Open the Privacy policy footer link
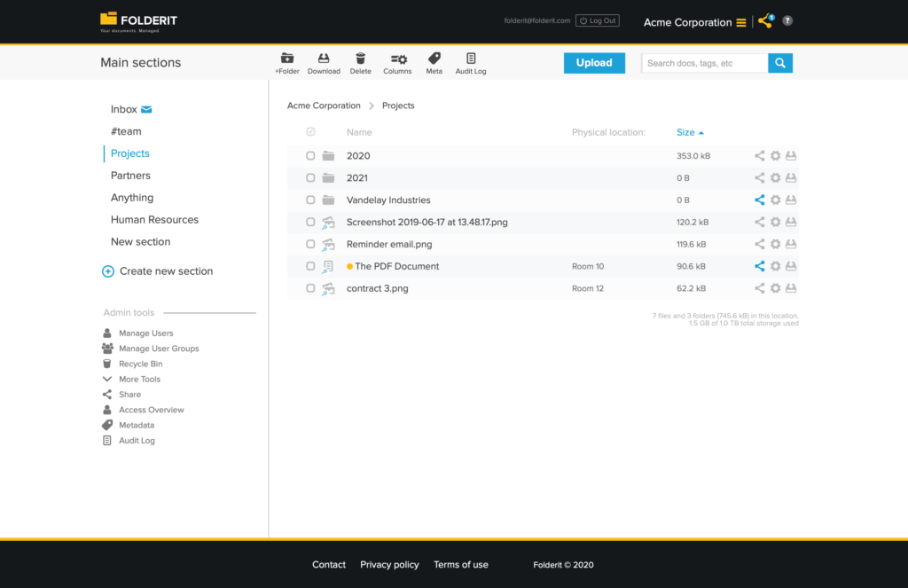908x588 pixels. (389, 564)
